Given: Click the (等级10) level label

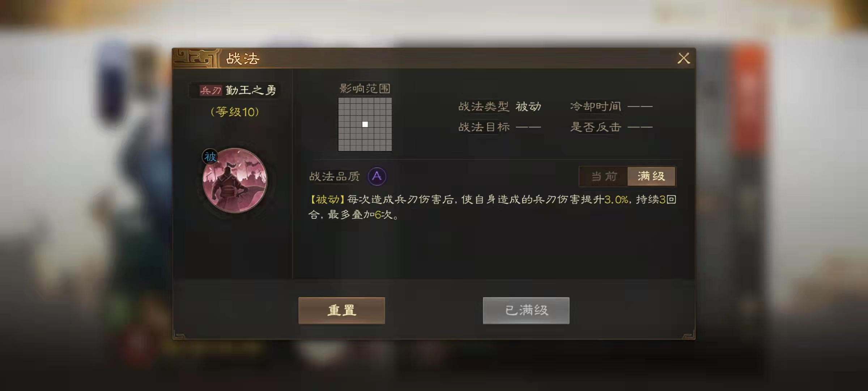Looking at the screenshot, I should point(235,112).
